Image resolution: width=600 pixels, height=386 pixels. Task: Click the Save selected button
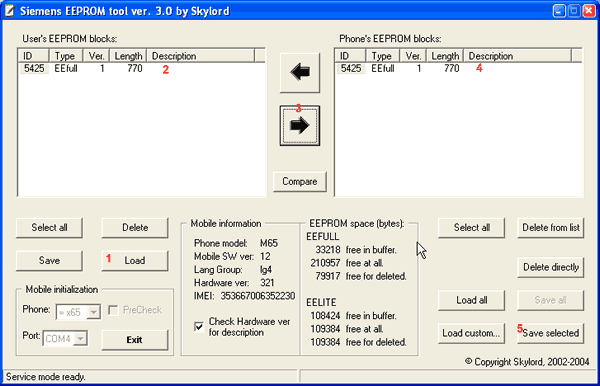(550, 333)
